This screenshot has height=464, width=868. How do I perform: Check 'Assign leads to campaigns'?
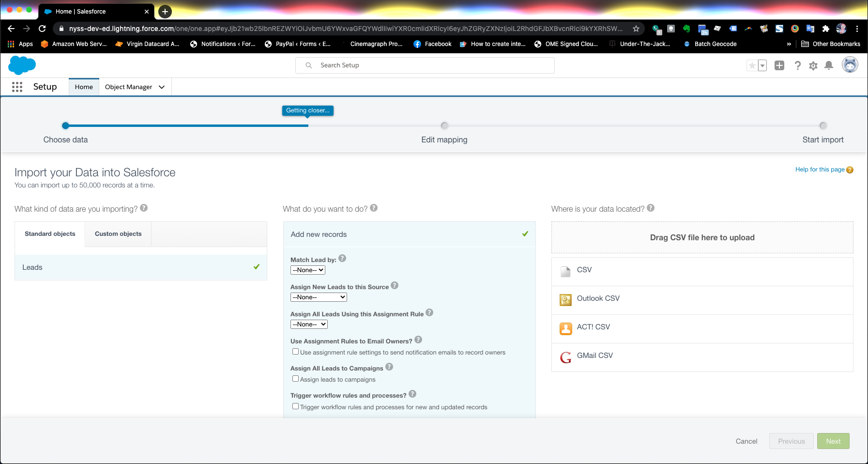tap(295, 379)
